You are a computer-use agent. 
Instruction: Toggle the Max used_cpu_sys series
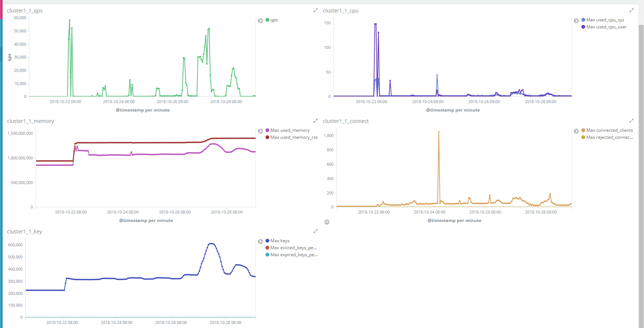point(605,20)
